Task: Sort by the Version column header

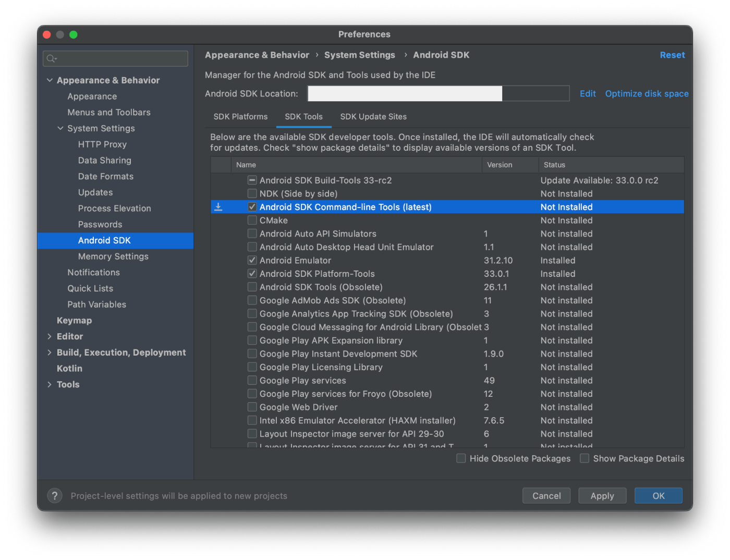Action: tap(510, 165)
